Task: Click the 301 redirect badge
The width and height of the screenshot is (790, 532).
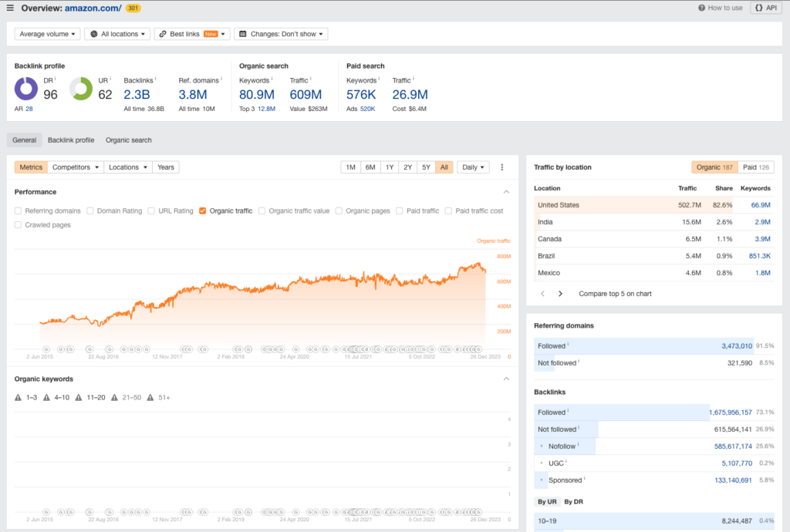Action: pos(133,8)
